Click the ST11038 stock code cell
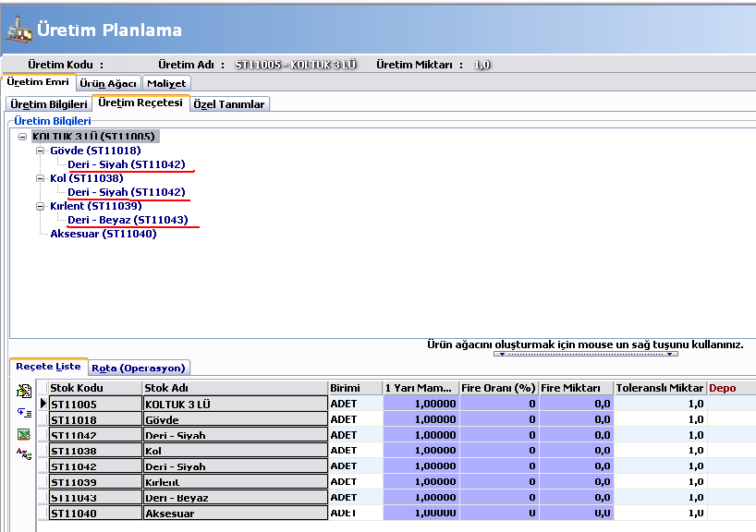This screenshot has width=756, height=532. [95, 451]
